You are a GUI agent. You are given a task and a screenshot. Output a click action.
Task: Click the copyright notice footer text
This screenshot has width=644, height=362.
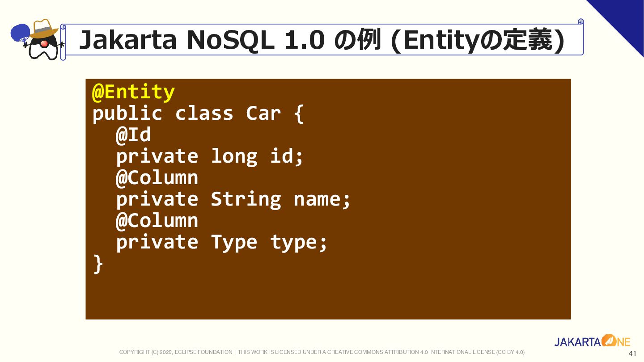point(322,352)
